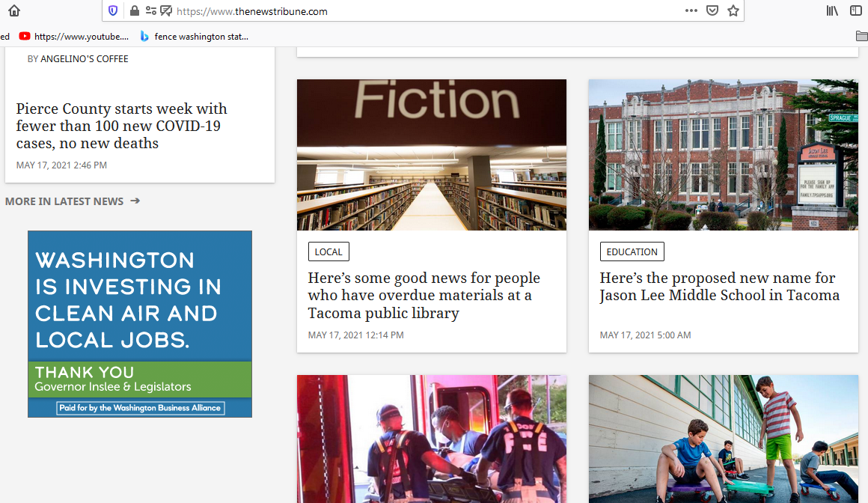Click the MAY 17, 2021 2:46 PM timestamp
This screenshot has width=868, height=503.
pos(61,165)
